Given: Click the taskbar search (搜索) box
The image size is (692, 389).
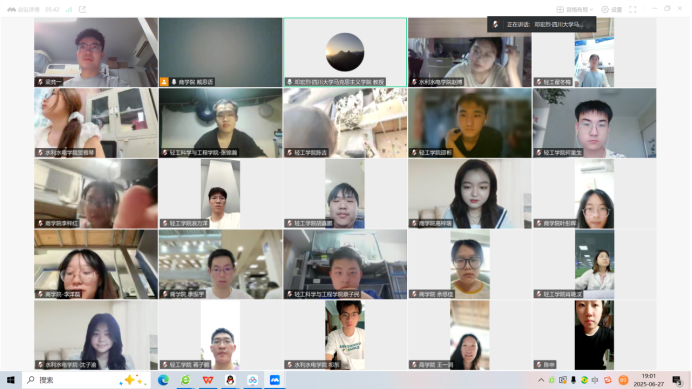Looking at the screenshot, I should click(x=86, y=380).
